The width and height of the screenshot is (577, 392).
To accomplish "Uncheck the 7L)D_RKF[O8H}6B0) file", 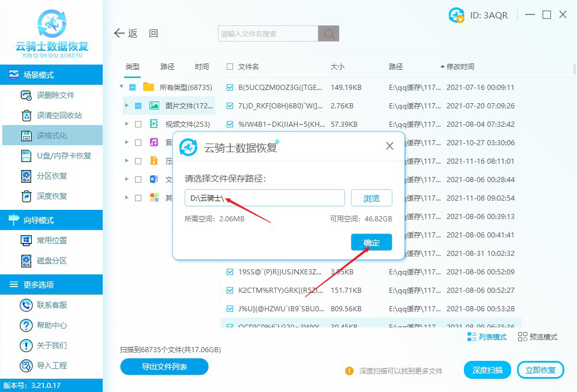I will tap(230, 106).
